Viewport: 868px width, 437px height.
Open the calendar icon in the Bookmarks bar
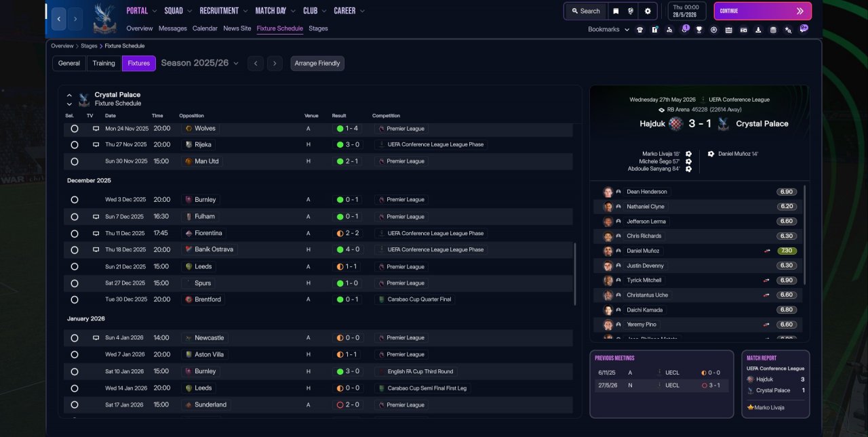[x=728, y=30]
